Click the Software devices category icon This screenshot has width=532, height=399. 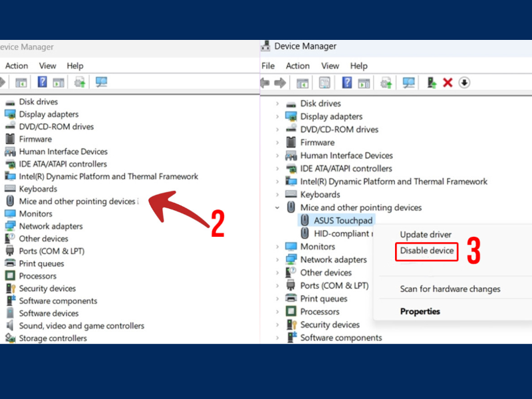tap(10, 313)
